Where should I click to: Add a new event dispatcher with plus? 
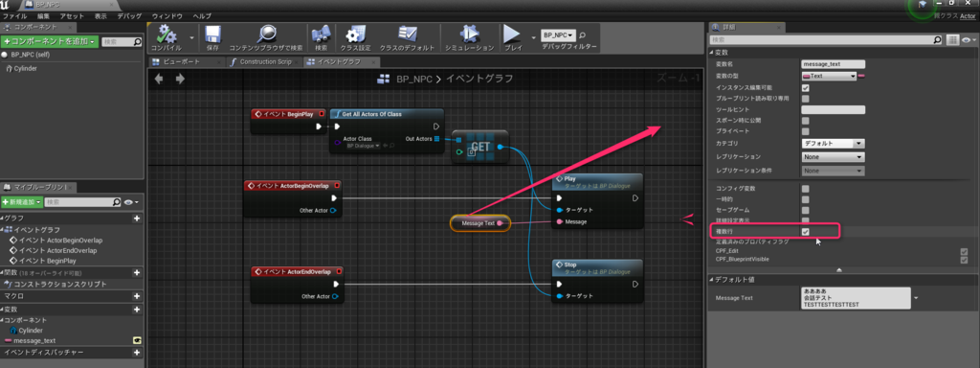pos(136,353)
